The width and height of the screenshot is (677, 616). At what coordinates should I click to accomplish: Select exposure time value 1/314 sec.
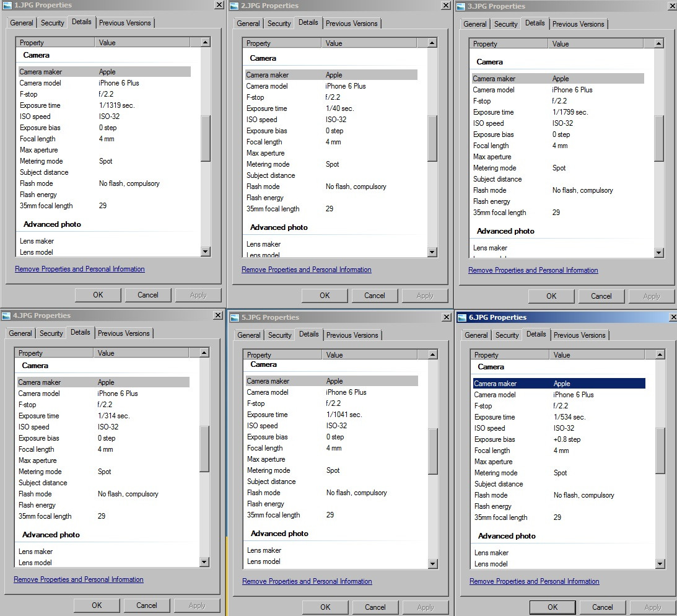click(x=113, y=416)
